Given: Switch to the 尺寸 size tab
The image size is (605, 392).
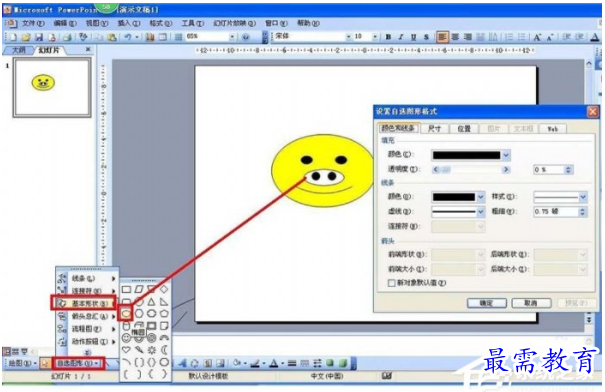Looking at the screenshot, I should (434, 128).
